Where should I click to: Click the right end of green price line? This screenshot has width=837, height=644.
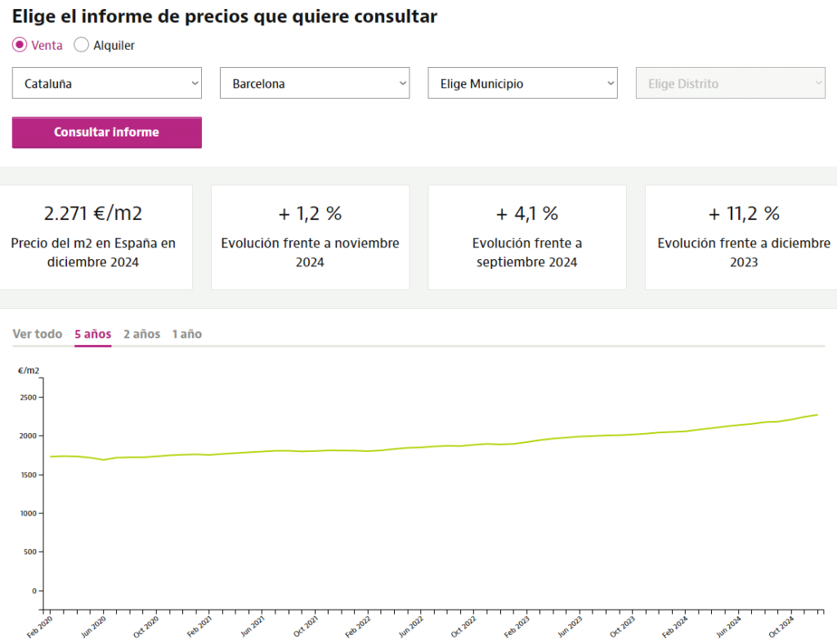pyautogui.click(x=816, y=415)
